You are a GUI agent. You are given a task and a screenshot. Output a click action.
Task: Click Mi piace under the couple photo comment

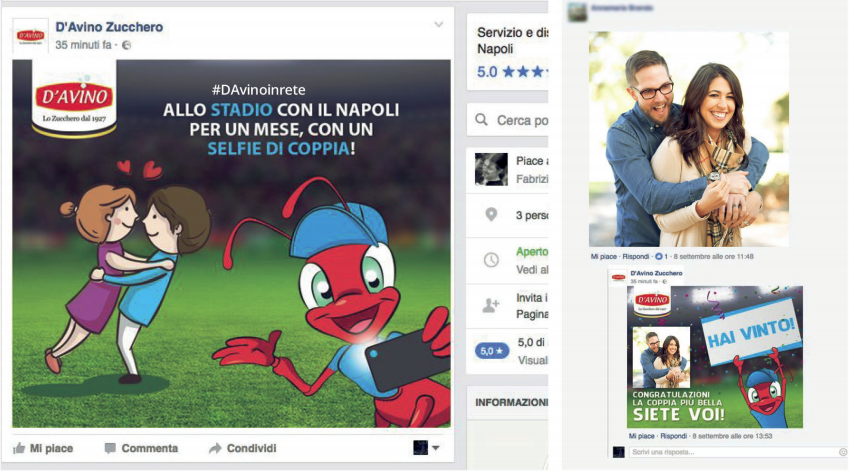pyautogui.click(x=604, y=257)
